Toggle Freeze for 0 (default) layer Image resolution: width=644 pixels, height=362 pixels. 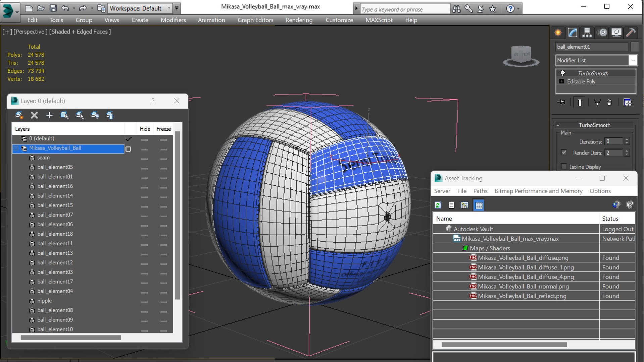[x=164, y=139]
